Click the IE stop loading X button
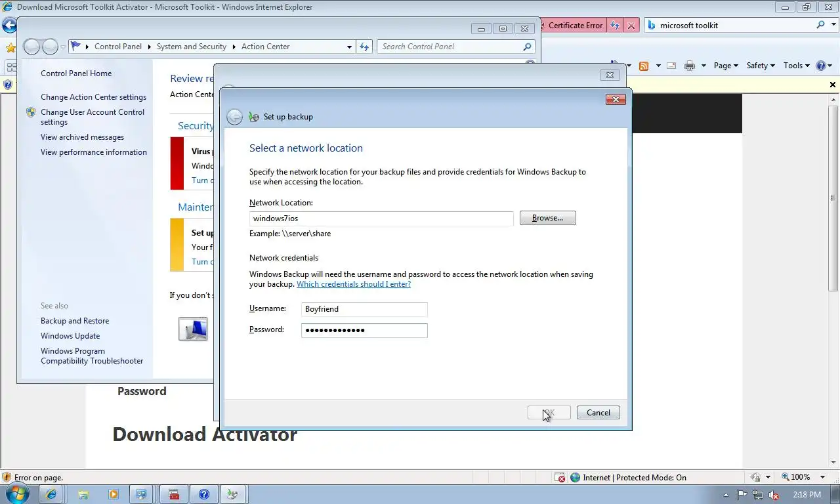The image size is (840, 504). click(x=631, y=25)
